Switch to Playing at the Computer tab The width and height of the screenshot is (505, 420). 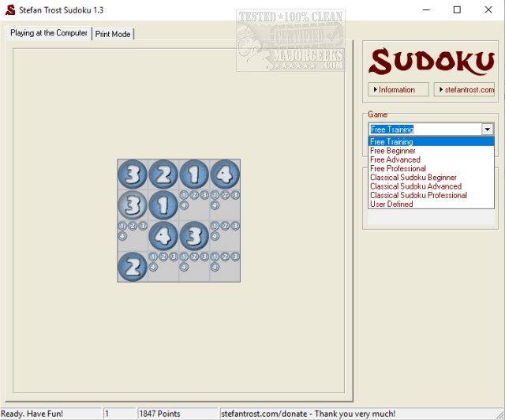49,33
